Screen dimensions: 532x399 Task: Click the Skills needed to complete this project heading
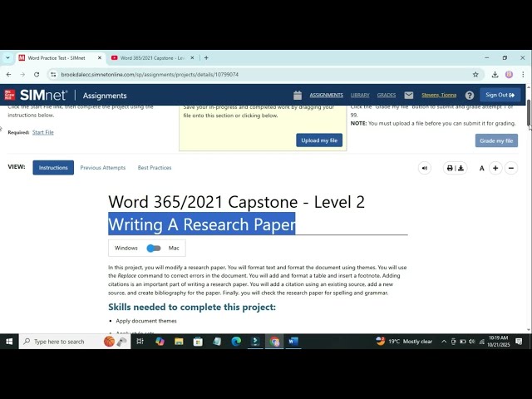point(192,307)
